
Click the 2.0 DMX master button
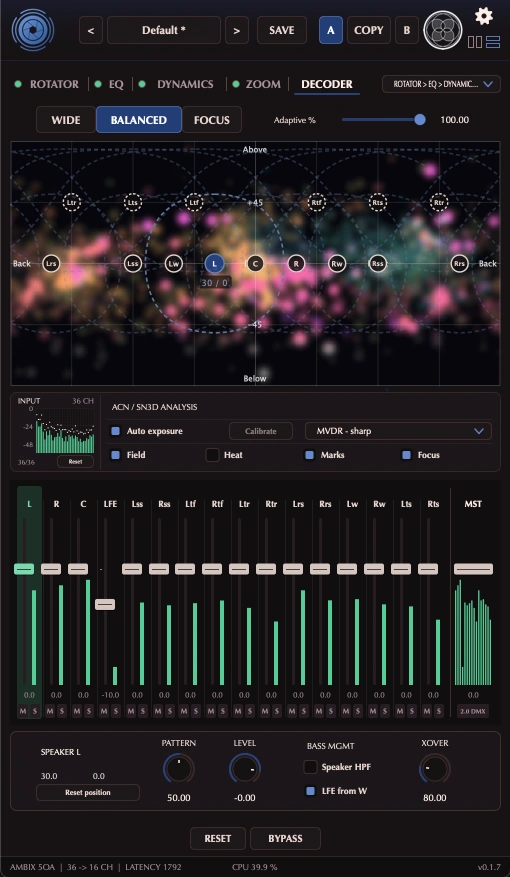(x=473, y=711)
